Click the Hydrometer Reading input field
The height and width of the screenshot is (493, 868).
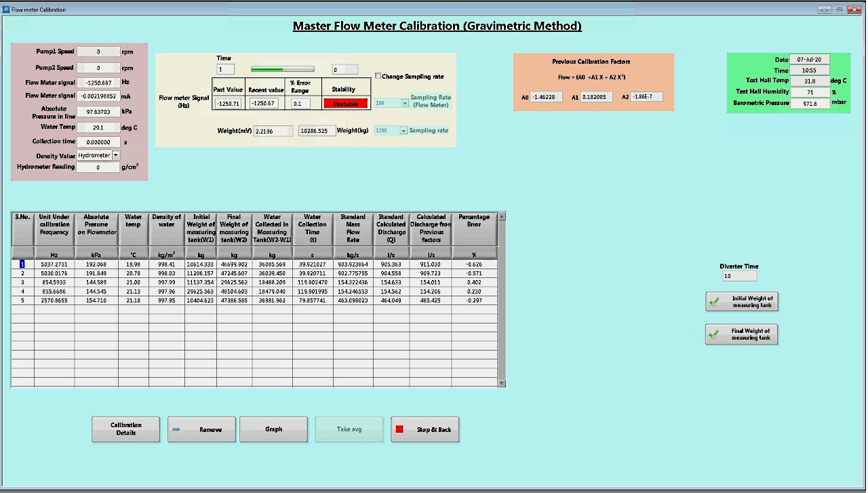pos(98,166)
